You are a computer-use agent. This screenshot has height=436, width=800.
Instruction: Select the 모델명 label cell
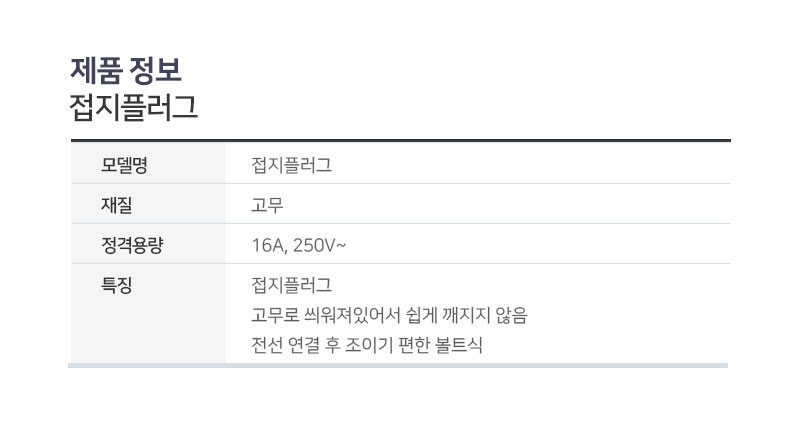pyautogui.click(x=148, y=163)
